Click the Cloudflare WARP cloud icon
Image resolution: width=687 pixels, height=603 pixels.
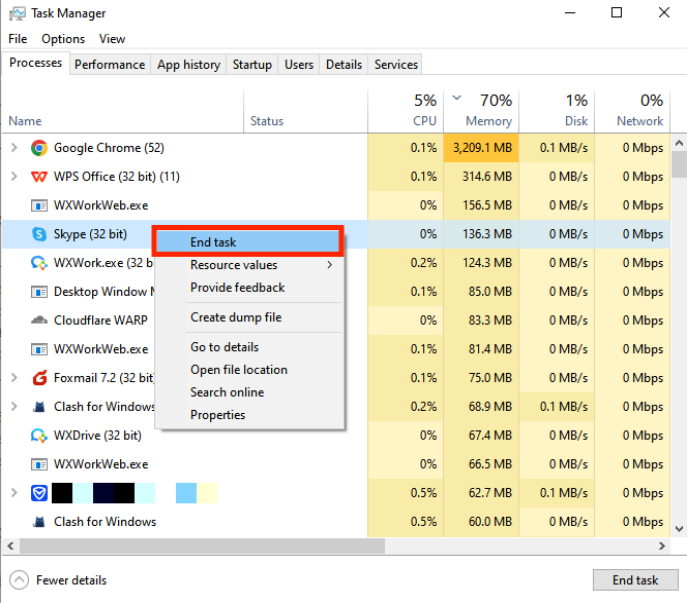pos(39,321)
